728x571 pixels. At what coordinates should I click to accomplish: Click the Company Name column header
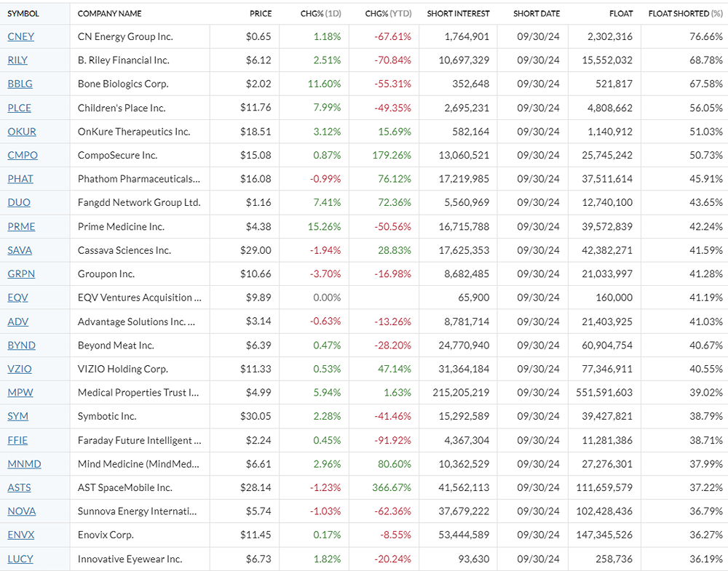tap(109, 13)
